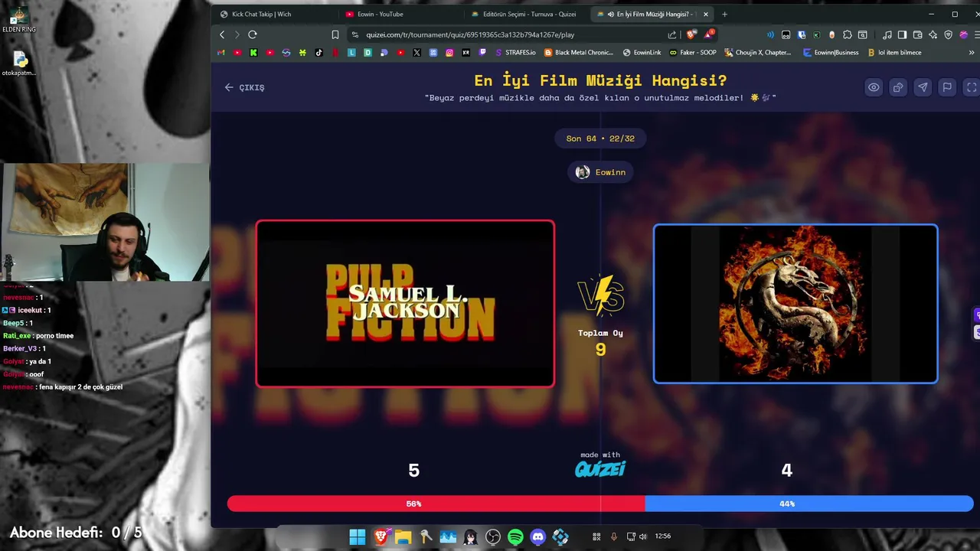The image size is (980, 551).
Task: Open Brave Wallet icon
Action: click(917, 34)
